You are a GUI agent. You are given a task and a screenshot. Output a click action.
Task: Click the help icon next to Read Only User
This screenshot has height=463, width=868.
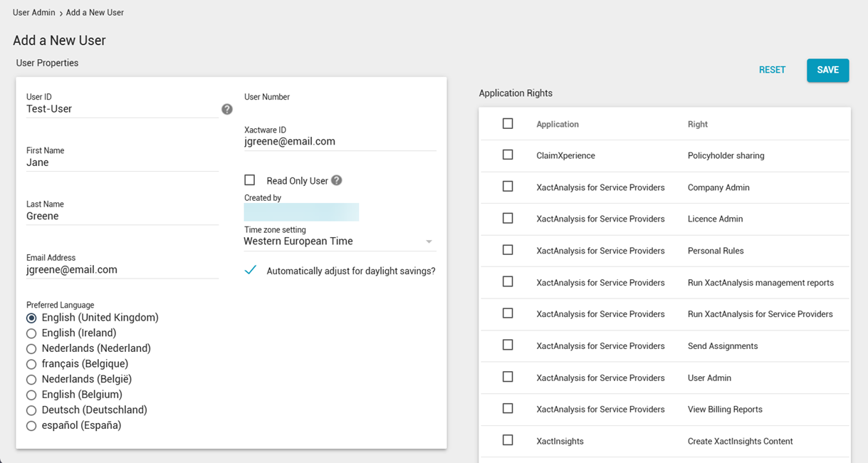(x=337, y=180)
